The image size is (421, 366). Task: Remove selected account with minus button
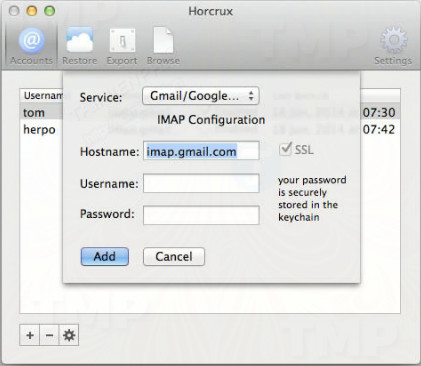pyautogui.click(x=49, y=335)
